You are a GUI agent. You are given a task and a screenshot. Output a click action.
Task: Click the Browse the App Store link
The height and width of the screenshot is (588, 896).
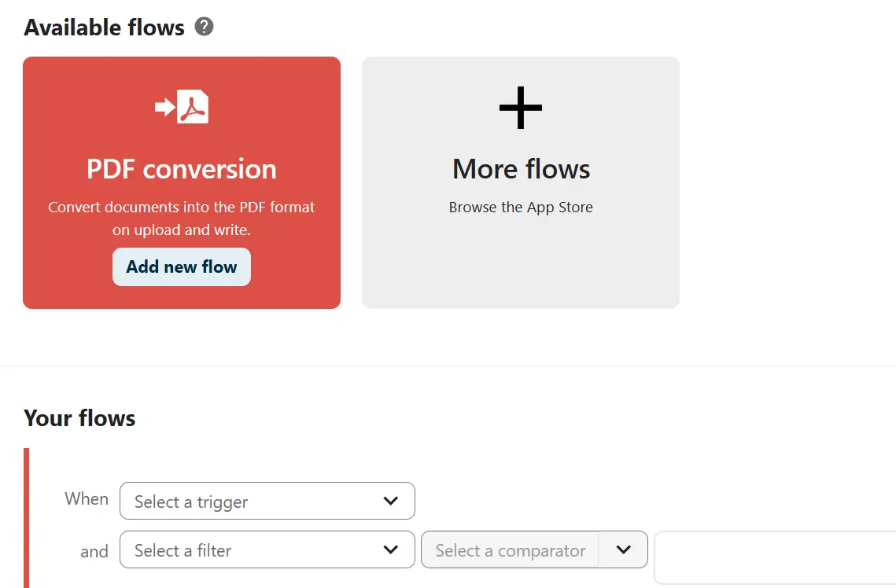point(520,207)
